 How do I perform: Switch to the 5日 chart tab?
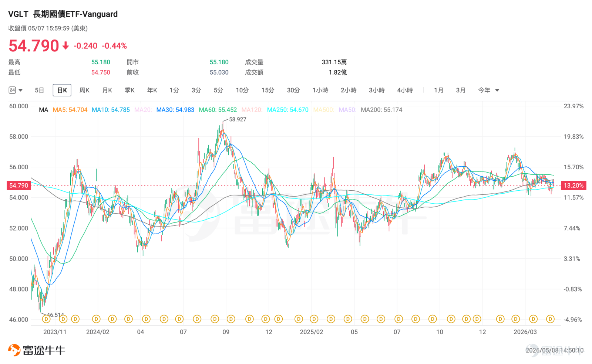coord(40,90)
